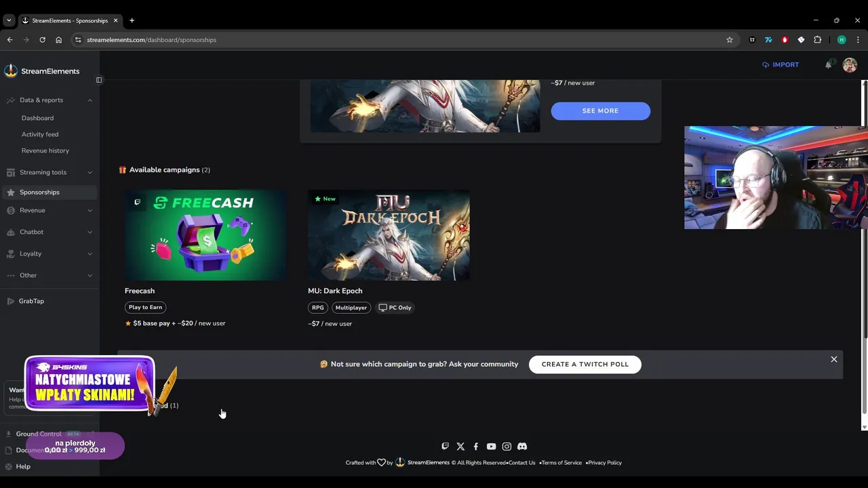
Task: Click the PC Only tag
Action: point(395,308)
